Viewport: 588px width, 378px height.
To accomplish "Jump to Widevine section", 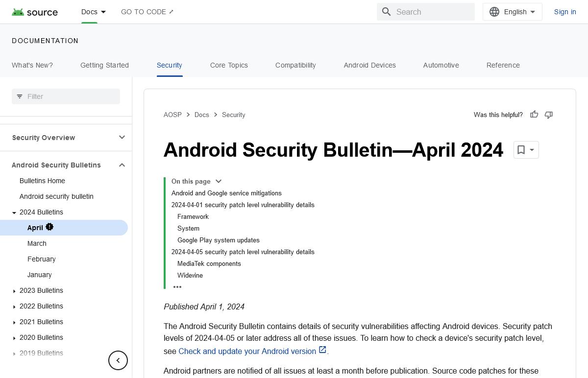I will (190, 275).
